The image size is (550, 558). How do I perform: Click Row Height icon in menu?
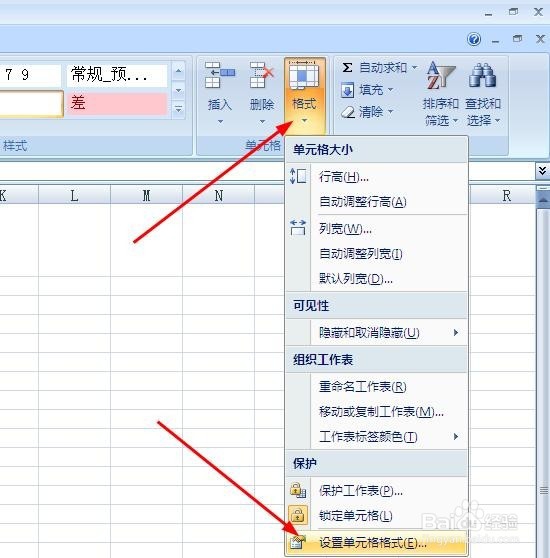point(298,176)
